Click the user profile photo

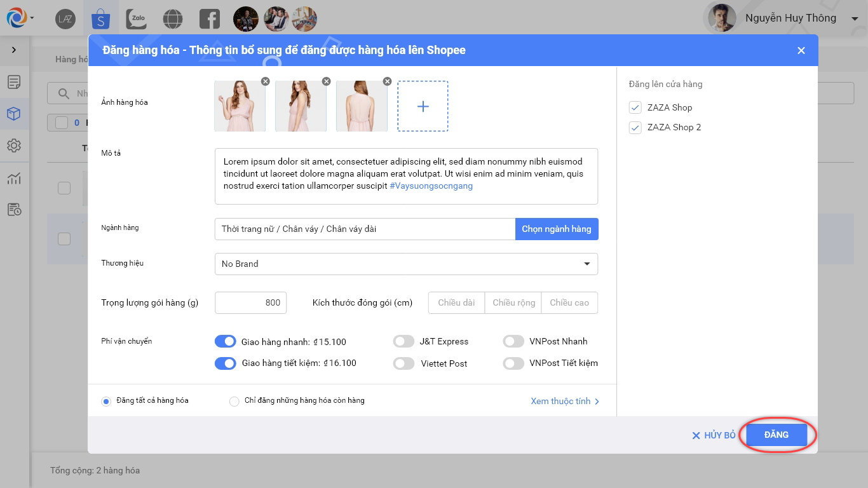722,18
